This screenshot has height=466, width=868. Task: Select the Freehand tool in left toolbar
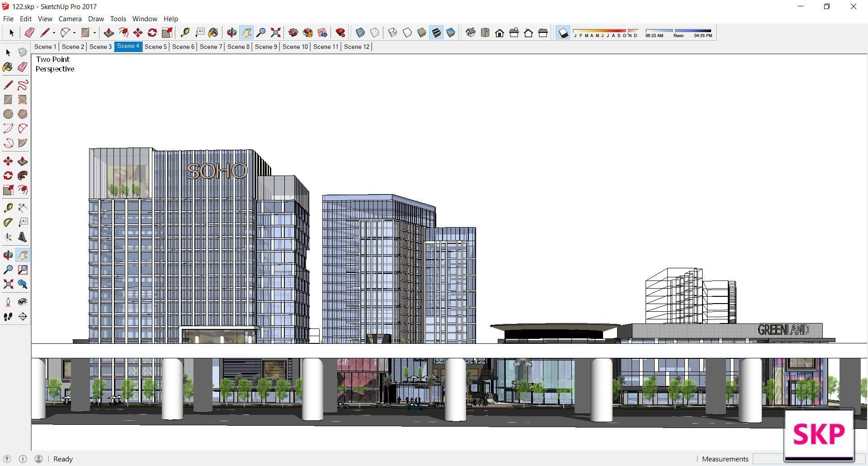[x=23, y=85]
